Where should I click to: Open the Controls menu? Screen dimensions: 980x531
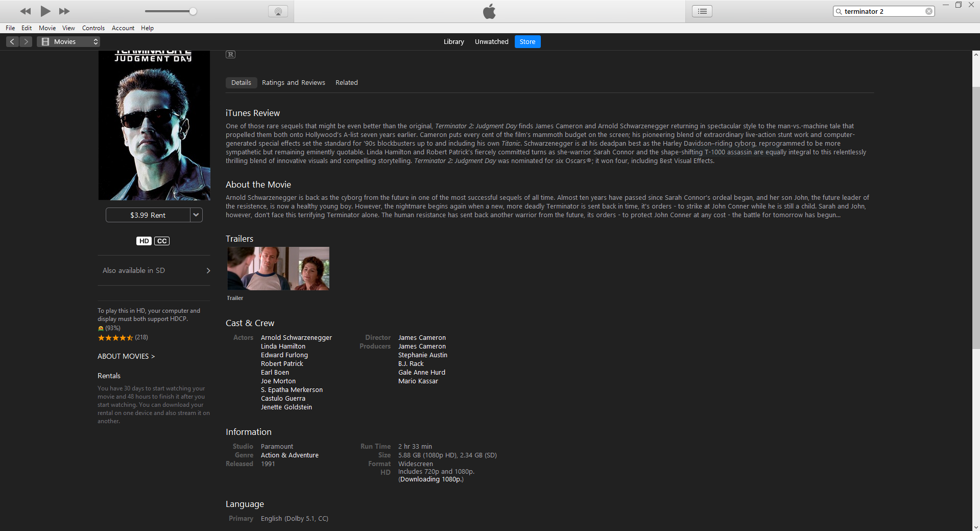pyautogui.click(x=93, y=28)
